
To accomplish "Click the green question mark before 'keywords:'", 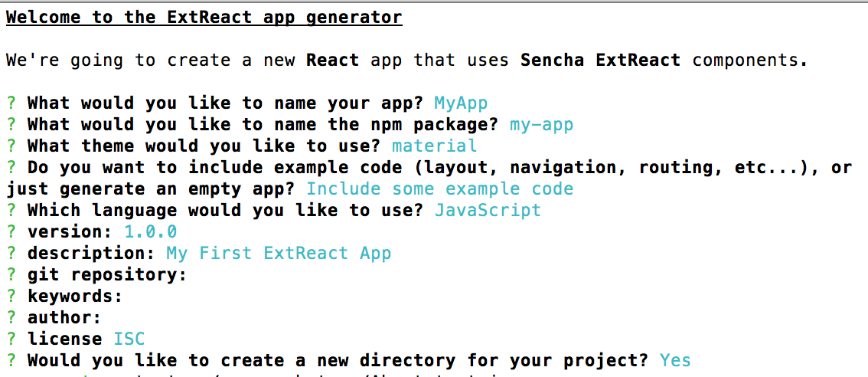I will pos(11,296).
